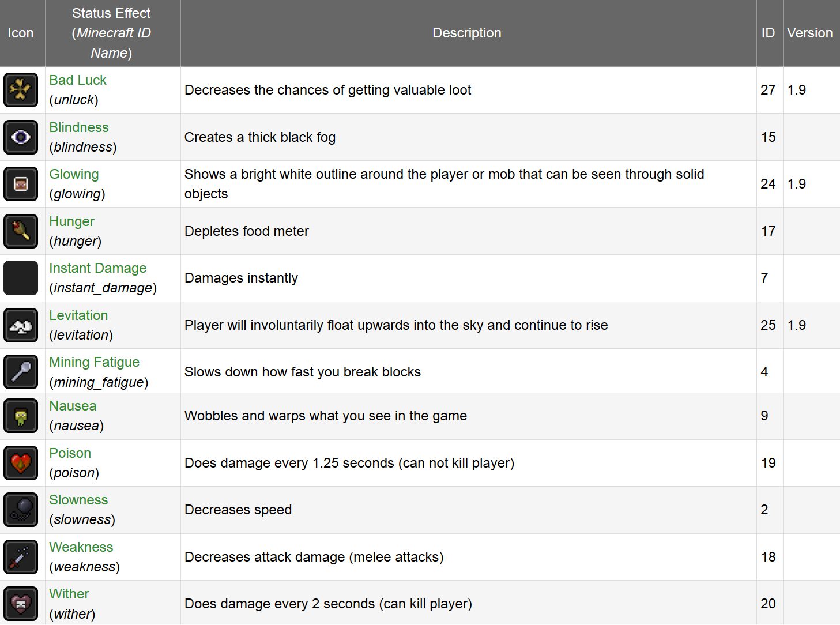Click the Blindness eye icon
The height and width of the screenshot is (625, 840).
click(x=21, y=137)
